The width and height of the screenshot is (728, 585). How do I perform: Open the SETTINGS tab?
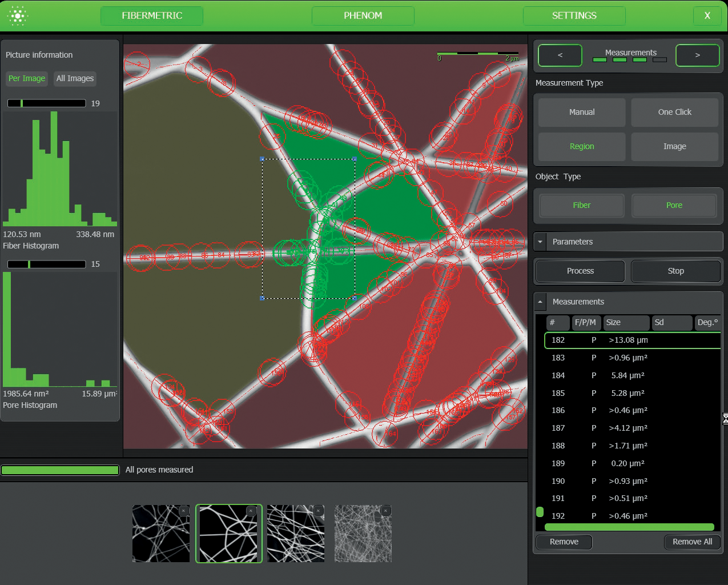click(x=574, y=16)
